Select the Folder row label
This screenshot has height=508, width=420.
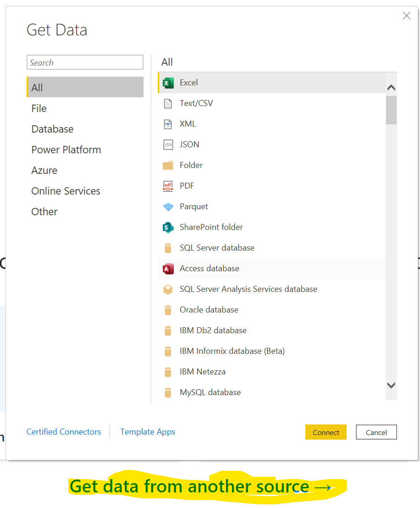[191, 165]
